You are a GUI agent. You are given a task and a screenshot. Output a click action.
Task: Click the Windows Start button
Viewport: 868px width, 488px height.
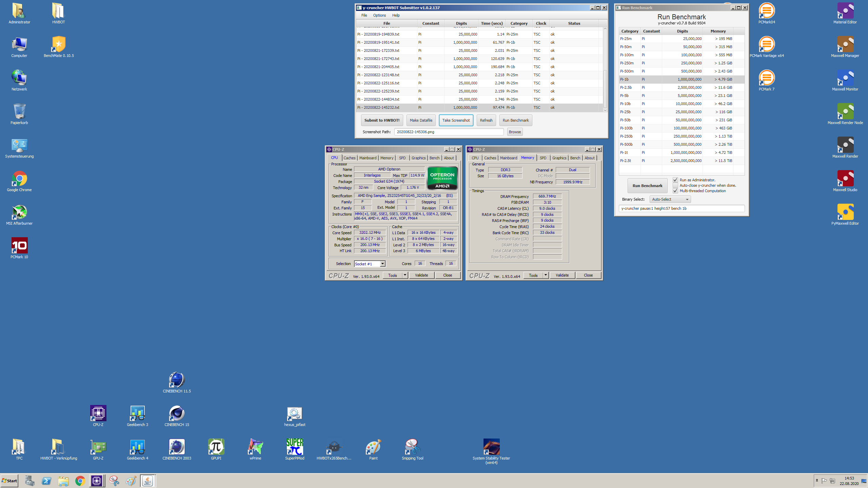(x=9, y=481)
